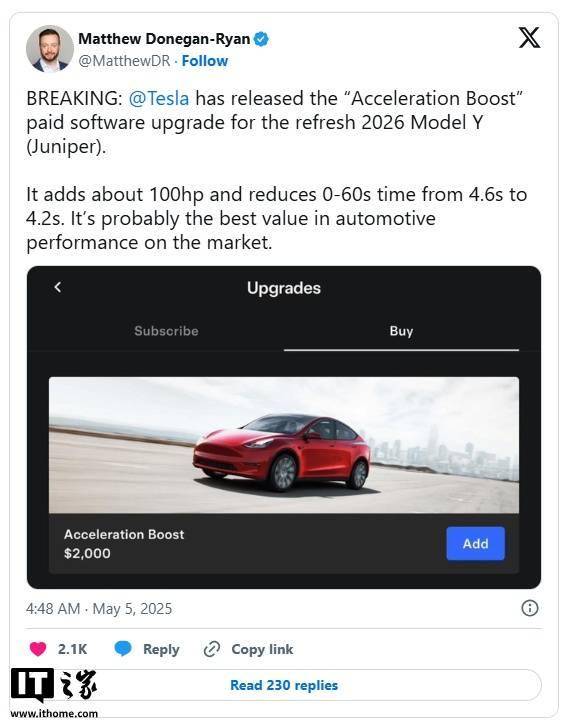Switch to the Subscribe tab
This screenshot has width=569, height=726.
click(166, 331)
